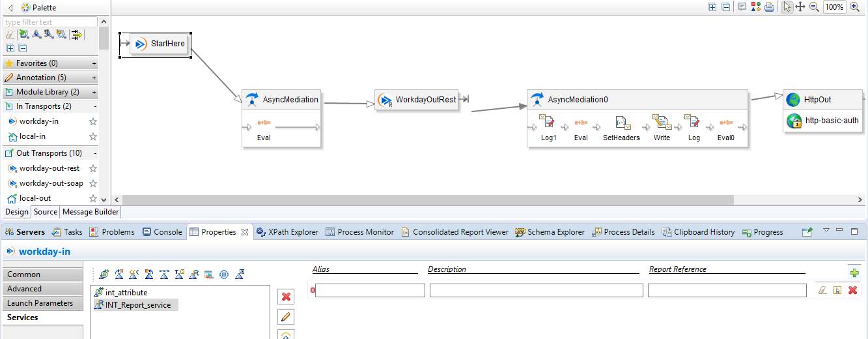Activate the pan move tool
Image resolution: width=868 pixels, height=339 pixels.
pyautogui.click(x=800, y=7)
